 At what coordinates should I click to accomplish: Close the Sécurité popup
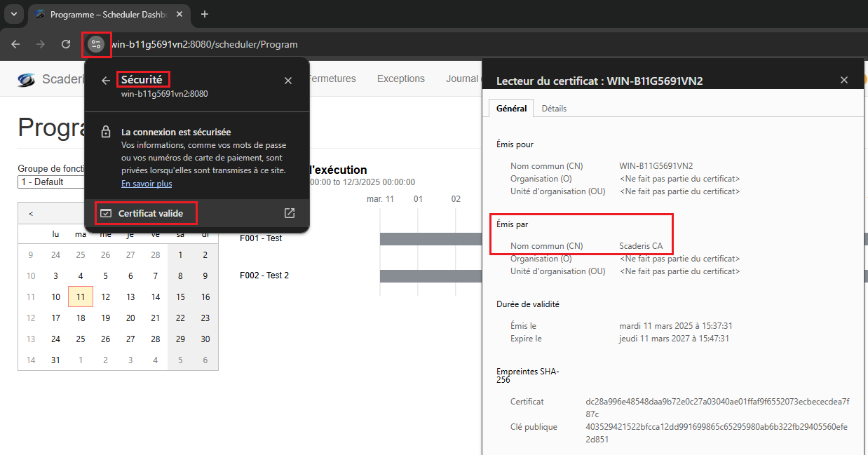288,81
